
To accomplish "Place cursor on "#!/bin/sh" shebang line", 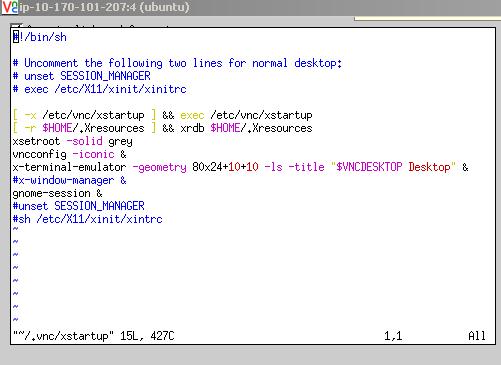I will pyautogui.click(x=40, y=37).
